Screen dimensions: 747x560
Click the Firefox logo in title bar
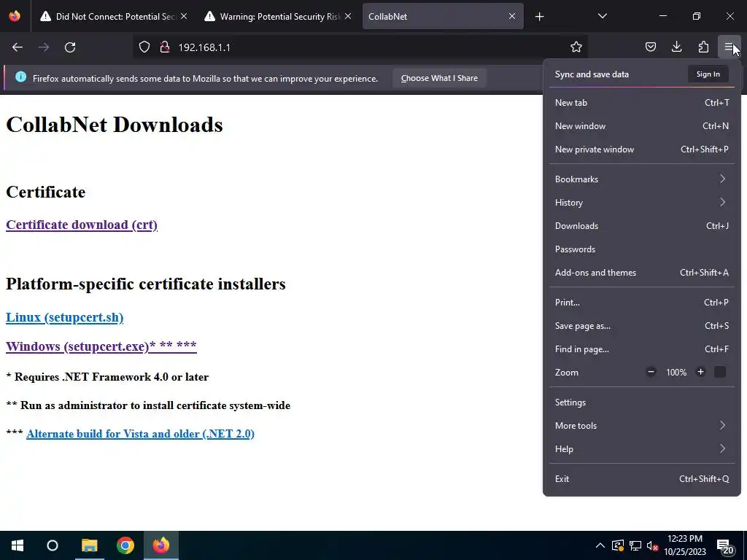(x=15, y=16)
